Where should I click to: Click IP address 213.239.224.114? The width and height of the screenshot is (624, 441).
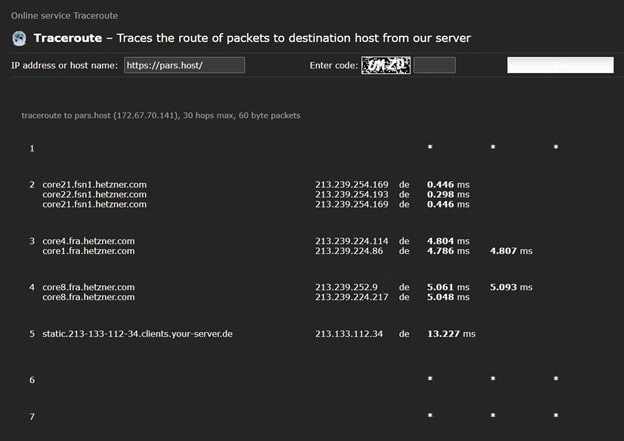pyautogui.click(x=351, y=241)
